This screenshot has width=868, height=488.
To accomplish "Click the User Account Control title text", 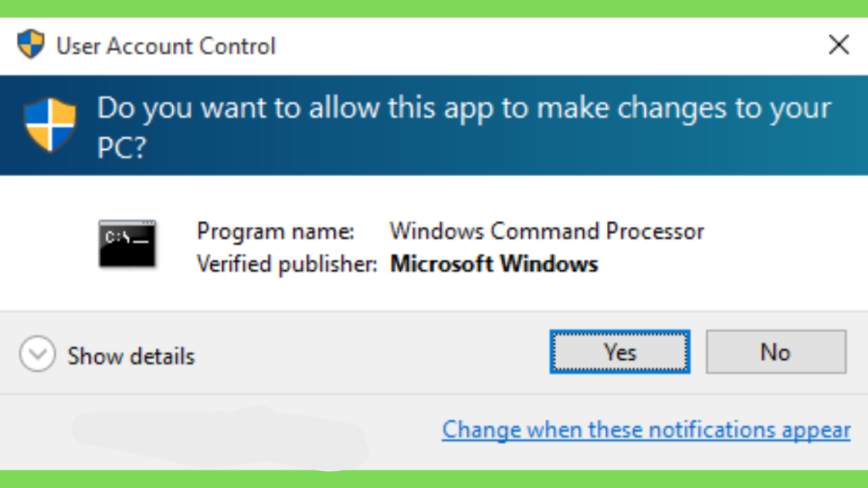I will tap(166, 46).
